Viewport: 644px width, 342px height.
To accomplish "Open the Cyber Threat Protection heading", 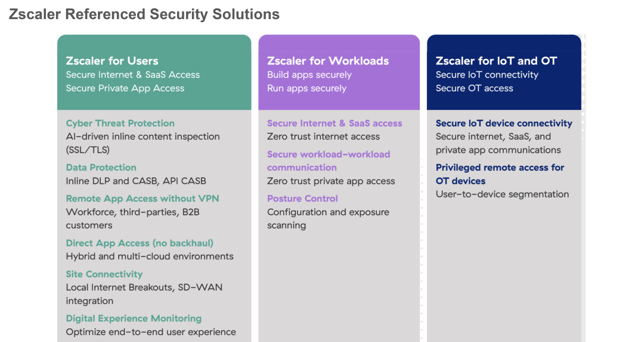I will [x=120, y=124].
